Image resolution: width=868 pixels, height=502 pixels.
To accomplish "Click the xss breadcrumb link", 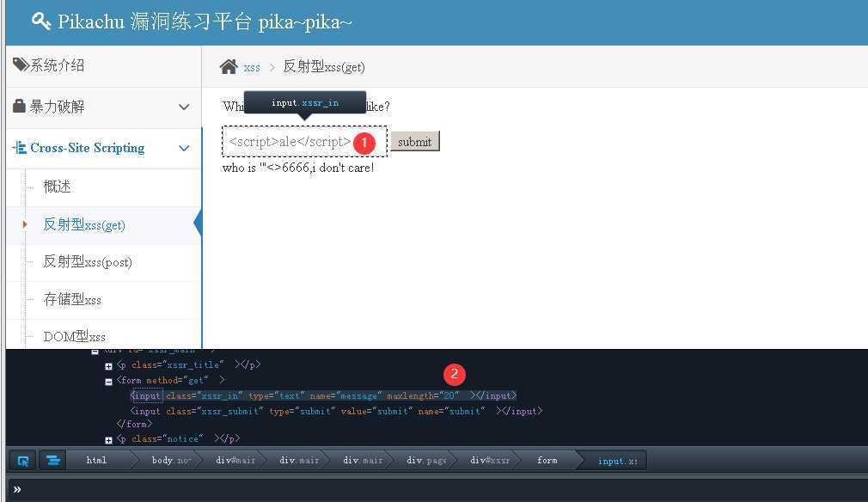I will (x=251, y=68).
